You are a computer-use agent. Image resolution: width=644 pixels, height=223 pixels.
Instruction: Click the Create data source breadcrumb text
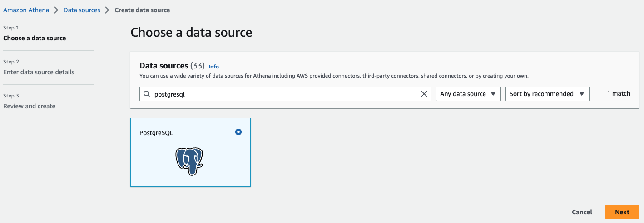[142, 10]
